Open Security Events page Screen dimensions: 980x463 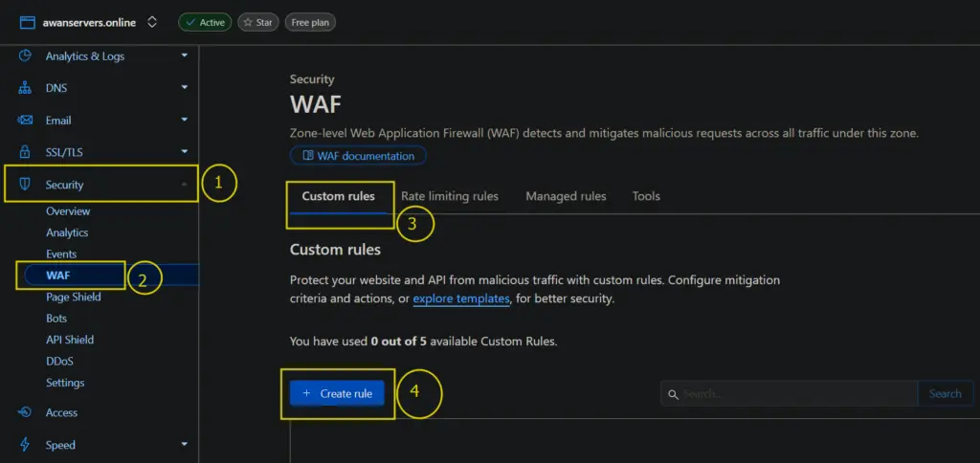[61, 254]
